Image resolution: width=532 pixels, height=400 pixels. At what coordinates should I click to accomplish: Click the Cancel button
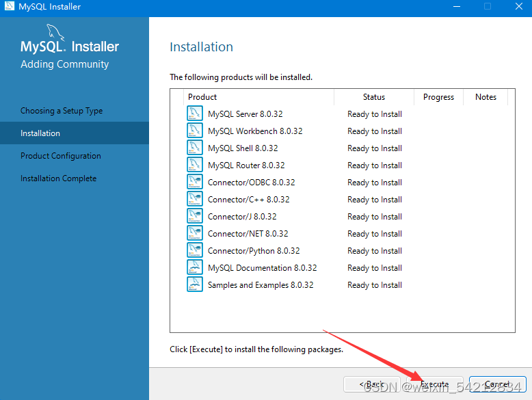(497, 384)
